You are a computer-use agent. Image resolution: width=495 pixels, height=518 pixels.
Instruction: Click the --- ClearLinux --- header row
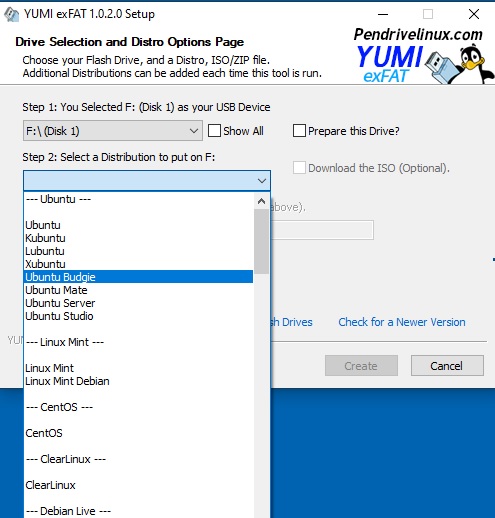[x=139, y=459]
